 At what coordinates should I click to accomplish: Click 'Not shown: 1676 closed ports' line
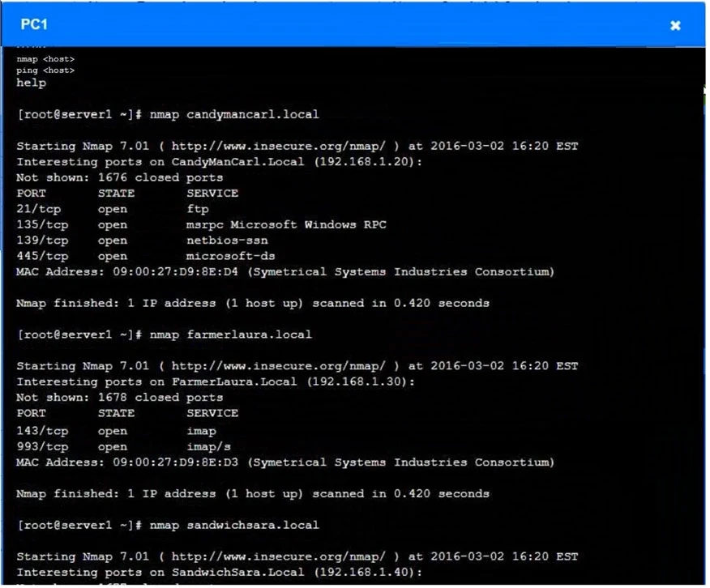tap(119, 177)
